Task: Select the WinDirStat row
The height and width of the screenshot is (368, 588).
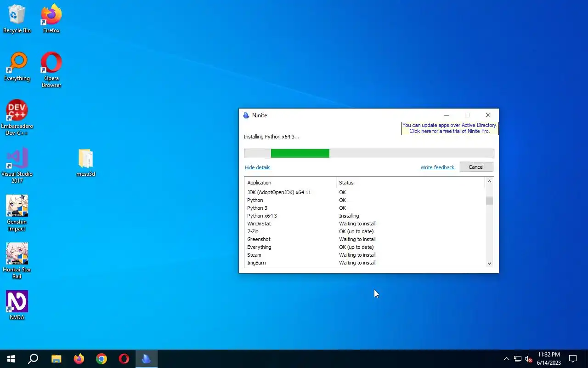Action: [x=365, y=224]
